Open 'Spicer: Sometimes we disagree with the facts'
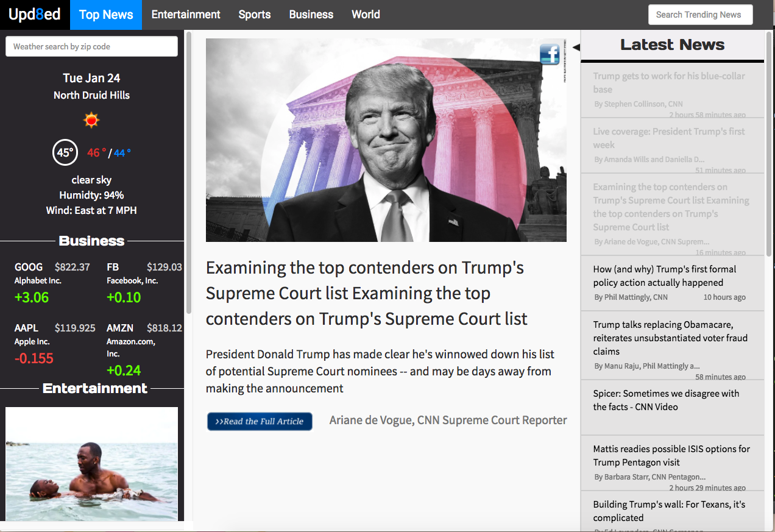The image size is (775, 532). click(x=672, y=407)
